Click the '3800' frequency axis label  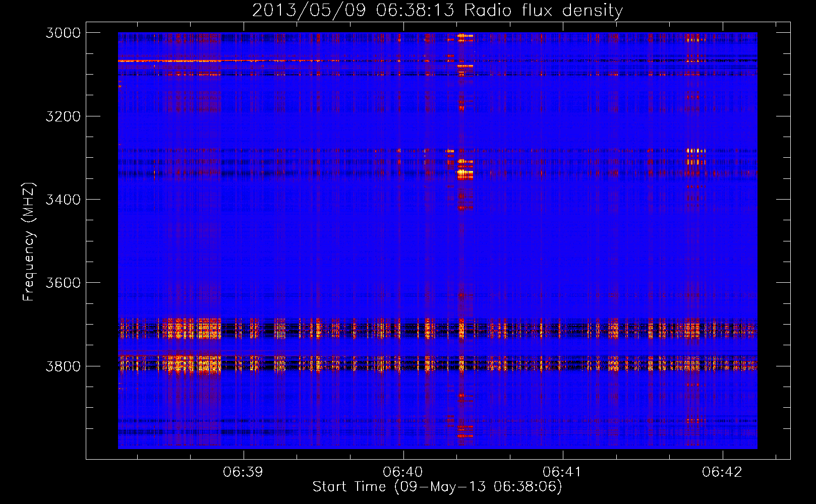(63, 366)
